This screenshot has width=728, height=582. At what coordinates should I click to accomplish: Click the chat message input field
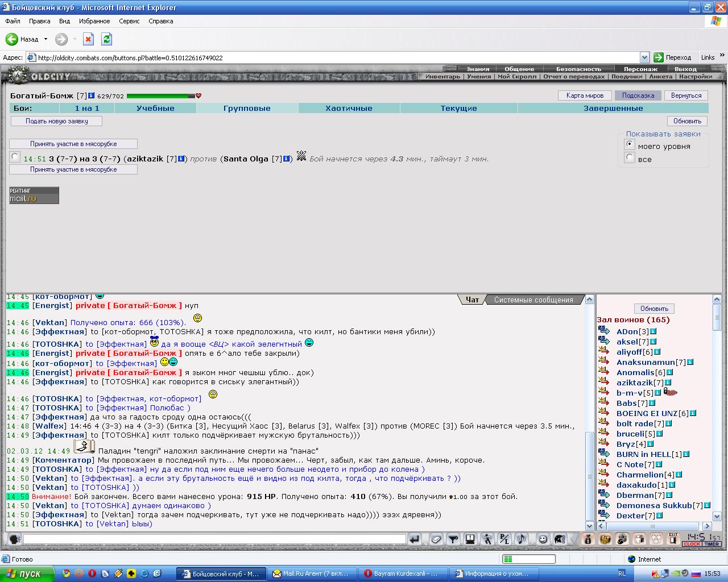(214, 539)
